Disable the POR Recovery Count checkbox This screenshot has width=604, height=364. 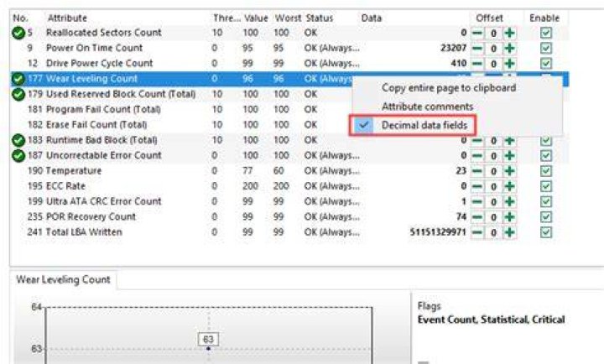coord(546,217)
